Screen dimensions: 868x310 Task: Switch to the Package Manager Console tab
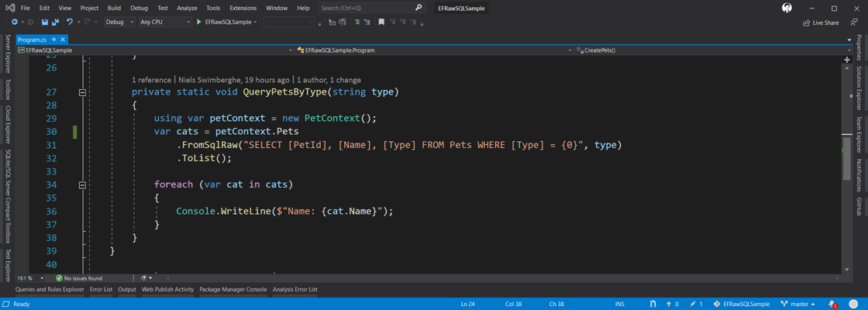pyautogui.click(x=232, y=290)
